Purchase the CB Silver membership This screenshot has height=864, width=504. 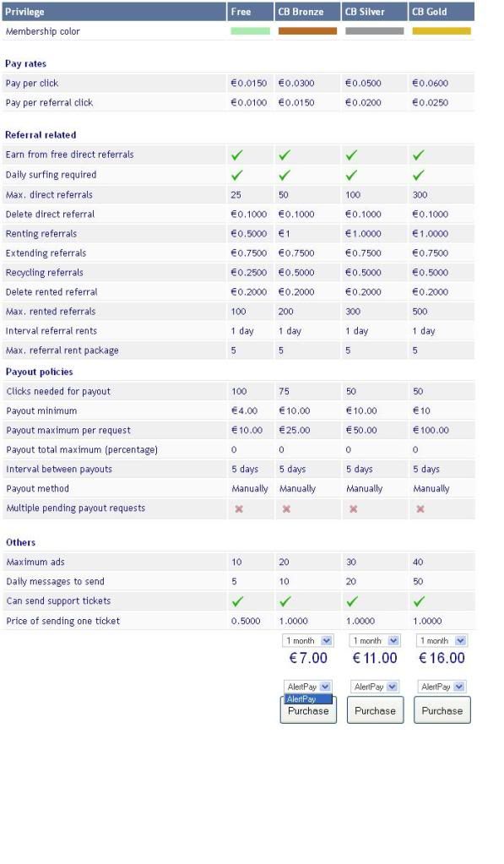[375, 710]
